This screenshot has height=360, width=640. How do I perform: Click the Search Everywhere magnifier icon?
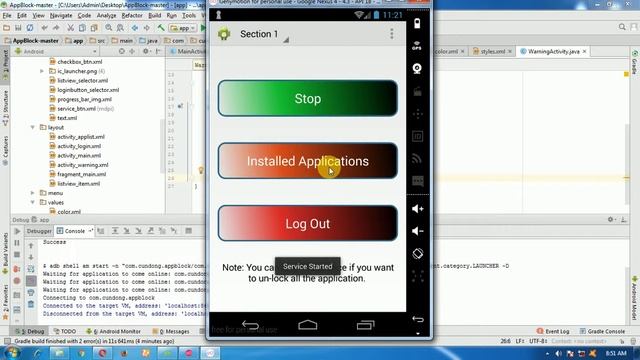pyautogui.click(x=622, y=27)
